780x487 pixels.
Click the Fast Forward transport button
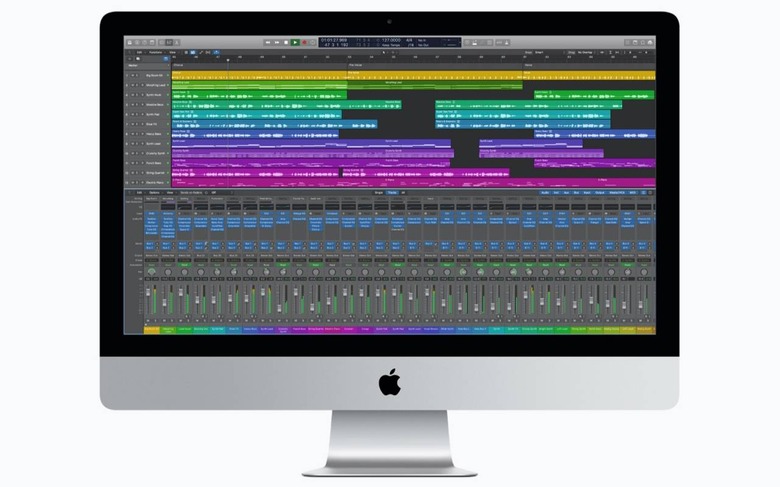(x=277, y=43)
